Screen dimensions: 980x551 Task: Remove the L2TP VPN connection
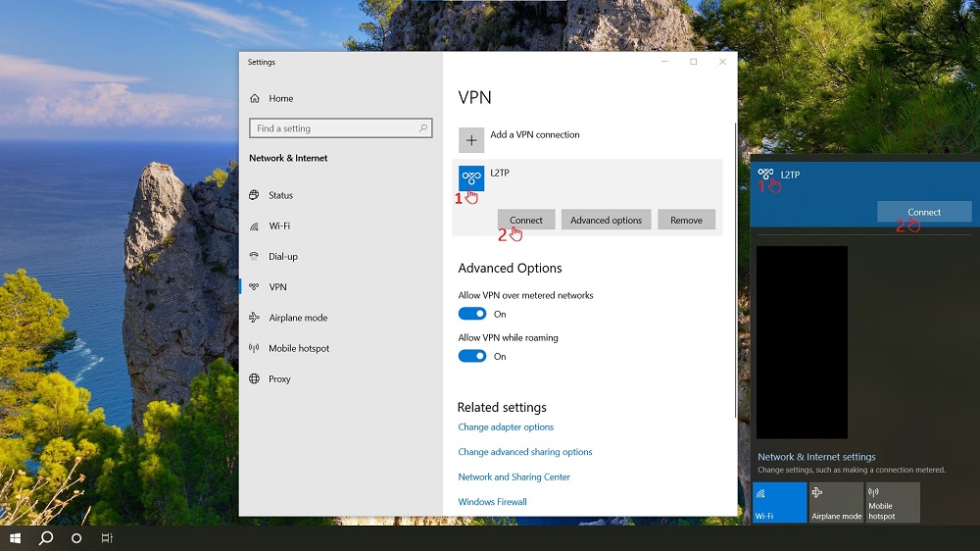pyautogui.click(x=686, y=220)
